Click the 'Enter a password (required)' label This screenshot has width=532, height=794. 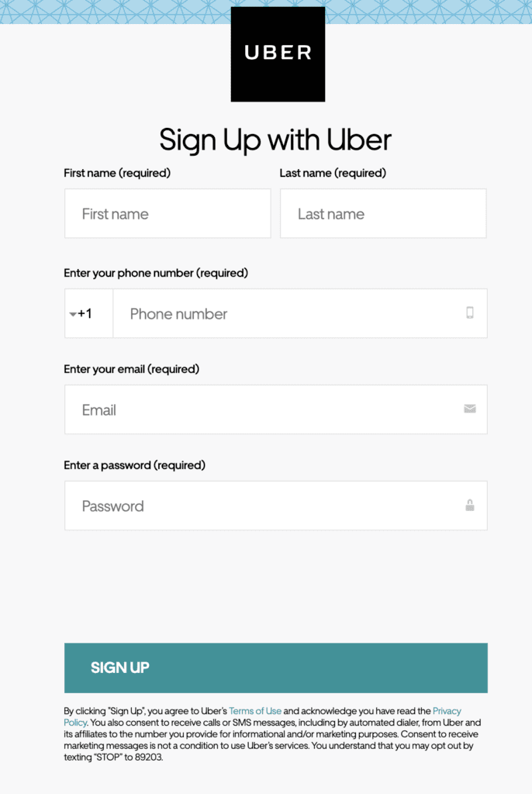coord(134,465)
